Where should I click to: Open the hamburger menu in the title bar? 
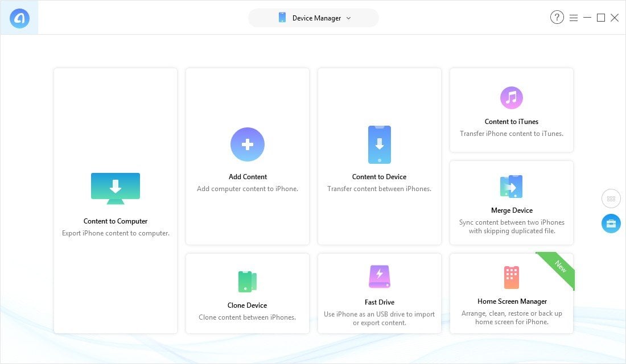point(574,18)
